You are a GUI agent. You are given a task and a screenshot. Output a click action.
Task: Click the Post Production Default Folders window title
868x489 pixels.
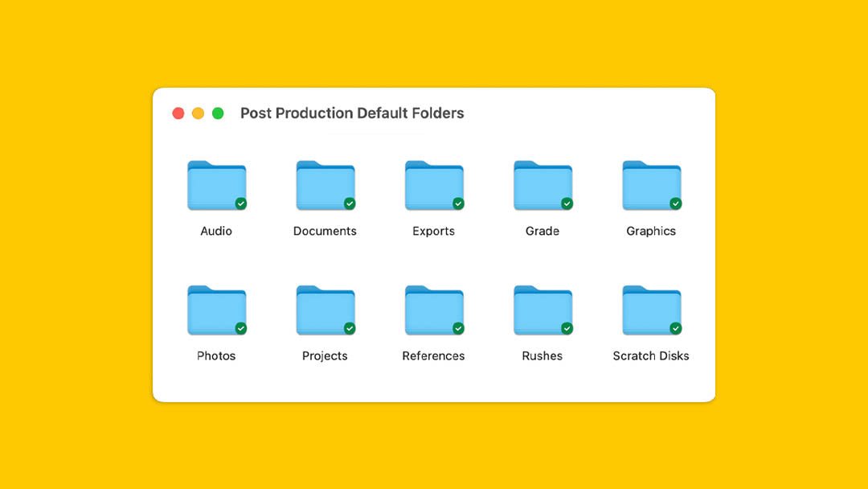click(x=351, y=113)
